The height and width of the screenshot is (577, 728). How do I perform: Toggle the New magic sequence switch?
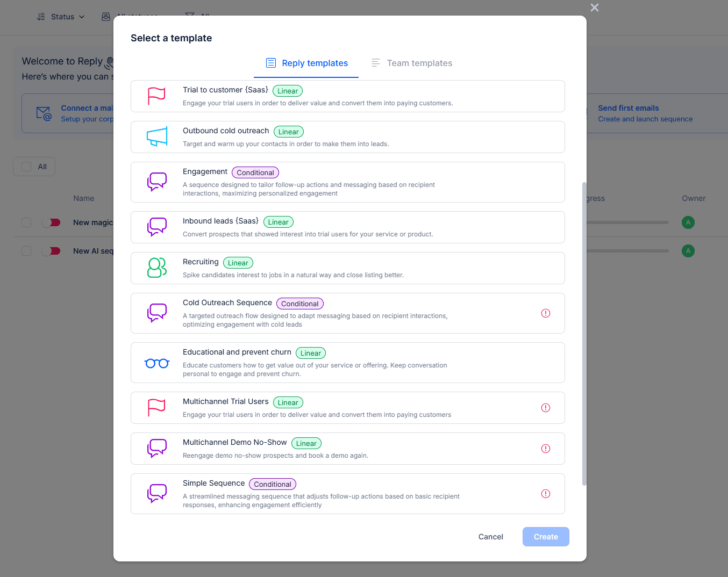[52, 222]
